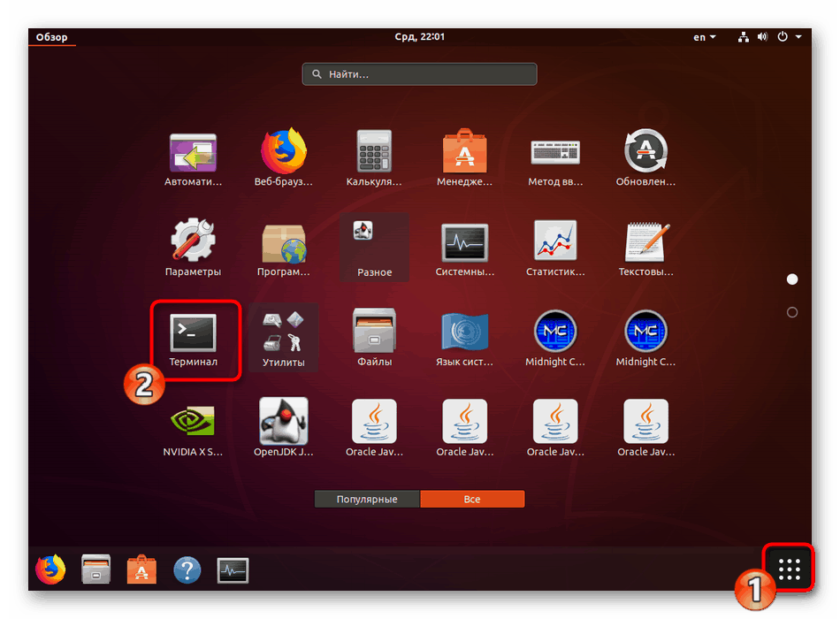Viewport: 840px width, 619px height.
Task: Go to the second apps page indicator
Action: coord(791,312)
